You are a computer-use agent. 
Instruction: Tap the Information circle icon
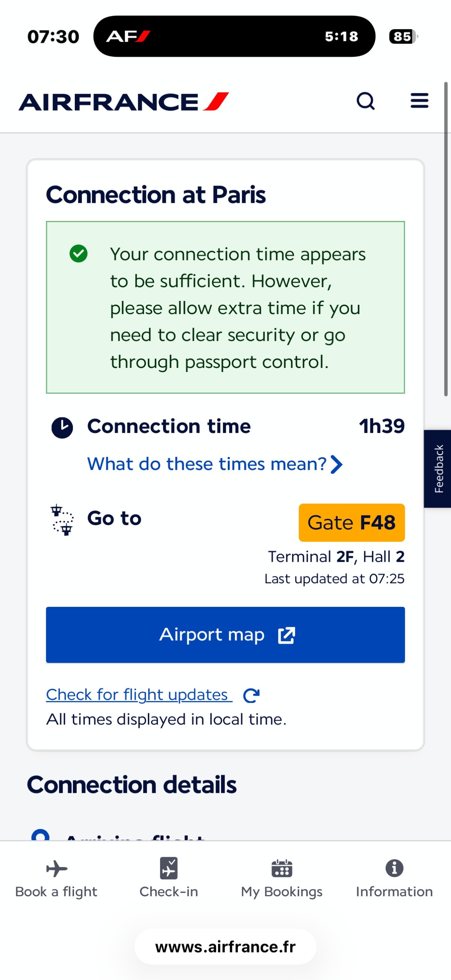pos(394,868)
